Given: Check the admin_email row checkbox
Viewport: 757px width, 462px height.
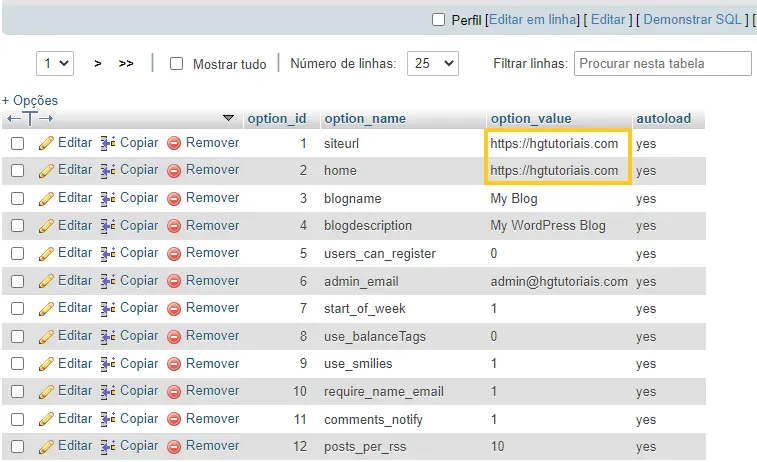Looking at the screenshot, I should click(17, 281).
